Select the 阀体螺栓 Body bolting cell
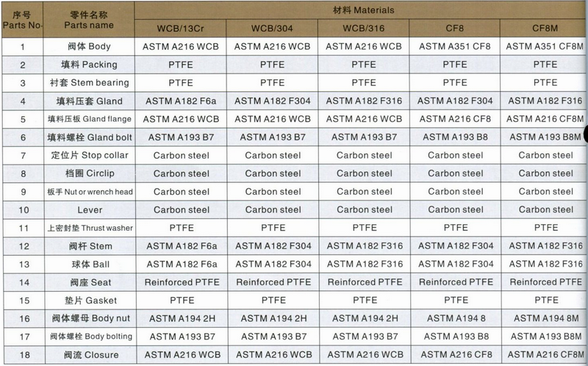Screen dimensions: 588x366 90,337
